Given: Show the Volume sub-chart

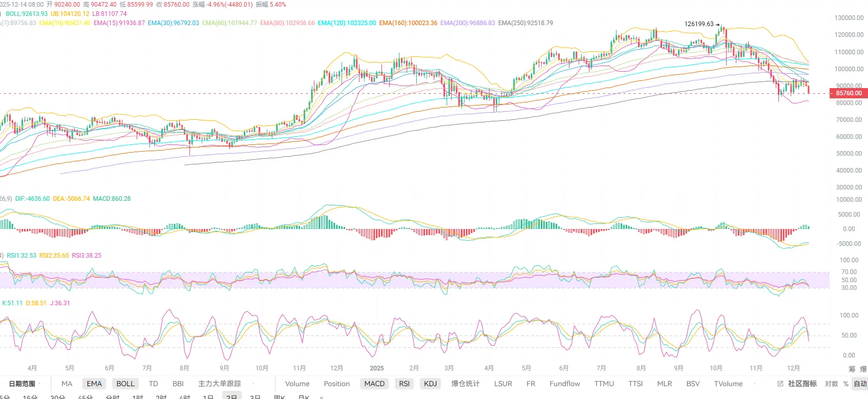Looking at the screenshot, I should click(x=298, y=384).
